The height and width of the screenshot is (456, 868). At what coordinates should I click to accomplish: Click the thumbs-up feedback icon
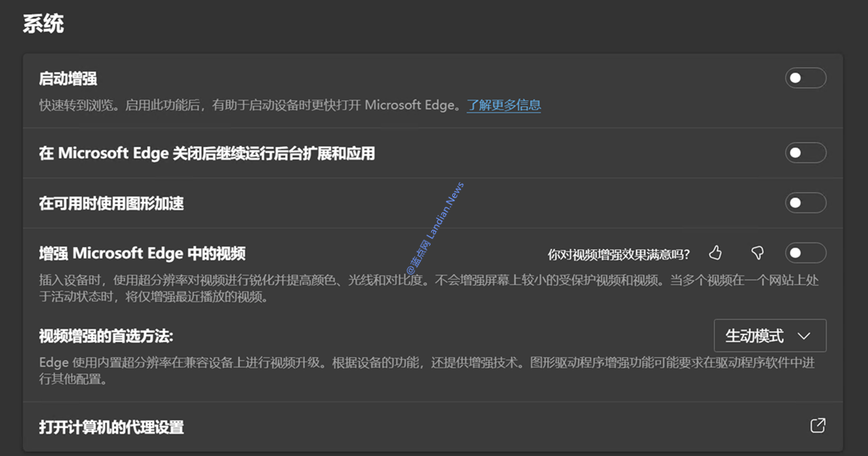(x=715, y=253)
